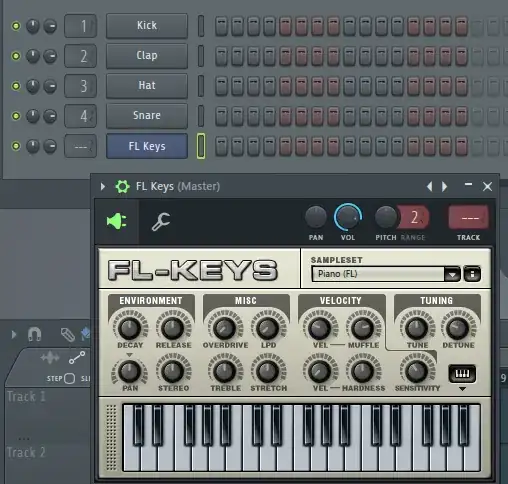This screenshot has width=508, height=484.
Task: Click the Piano (FL) sampleset field
Action: 378,274
